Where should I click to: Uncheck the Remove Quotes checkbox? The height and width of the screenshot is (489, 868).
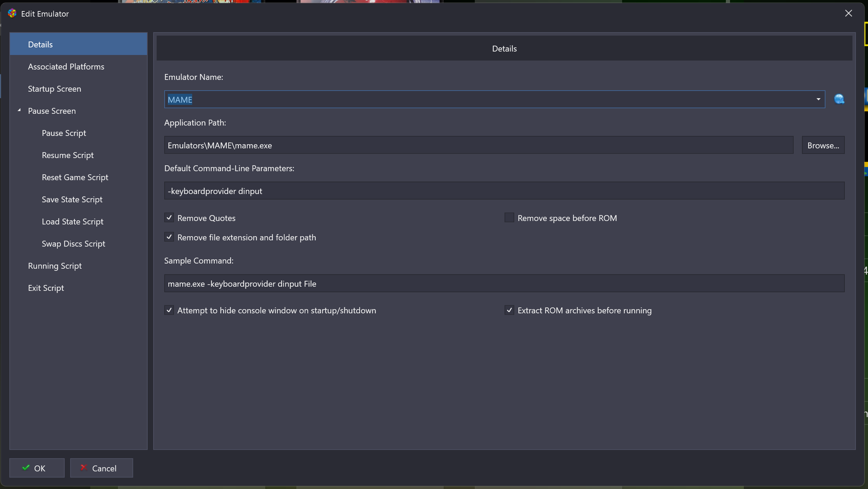click(x=169, y=218)
